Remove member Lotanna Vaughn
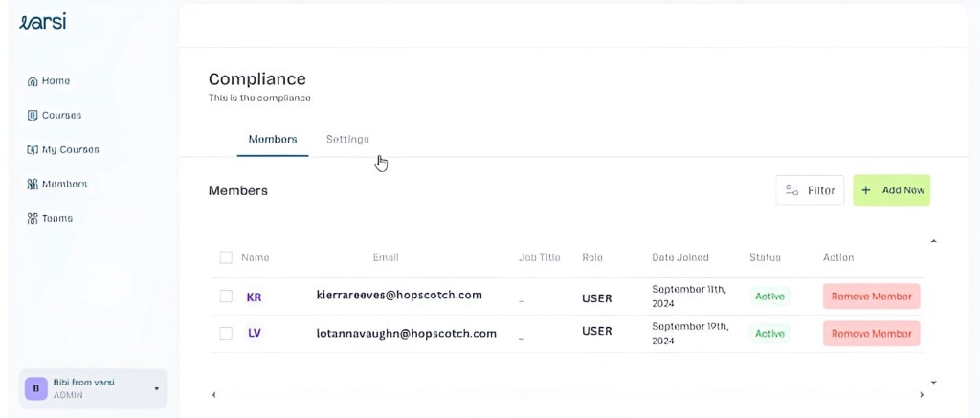980x418 pixels. click(x=871, y=334)
